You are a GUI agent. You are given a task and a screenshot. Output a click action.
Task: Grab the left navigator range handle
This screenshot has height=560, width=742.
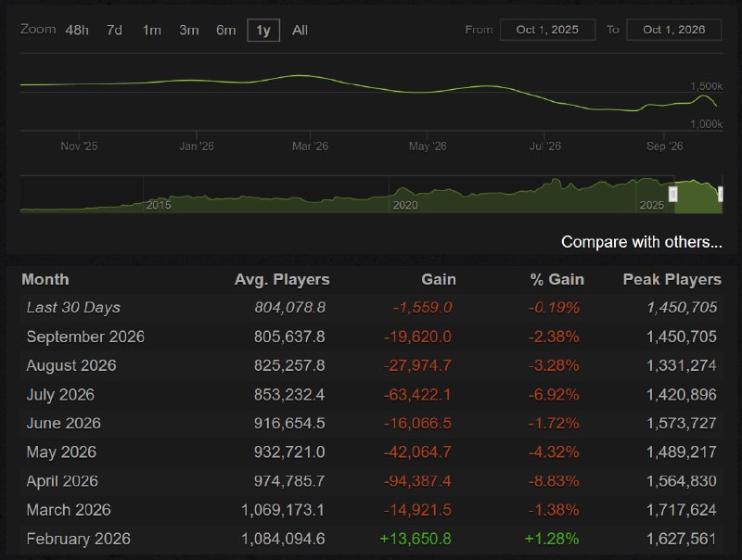pos(673,194)
